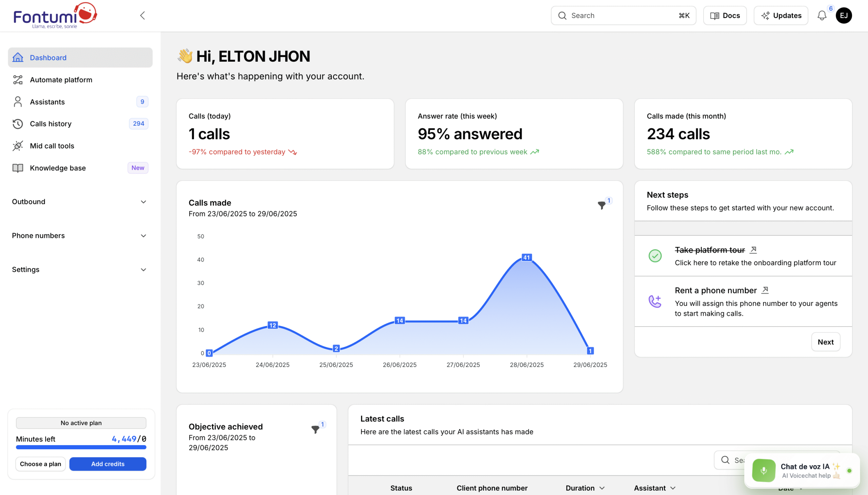The image size is (868, 495).
Task: Open the notifications bell
Action: (822, 16)
